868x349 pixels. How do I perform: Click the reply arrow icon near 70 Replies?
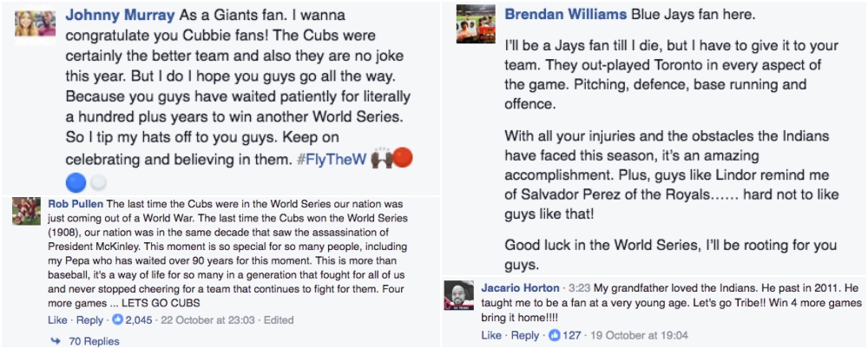pyautogui.click(x=56, y=342)
